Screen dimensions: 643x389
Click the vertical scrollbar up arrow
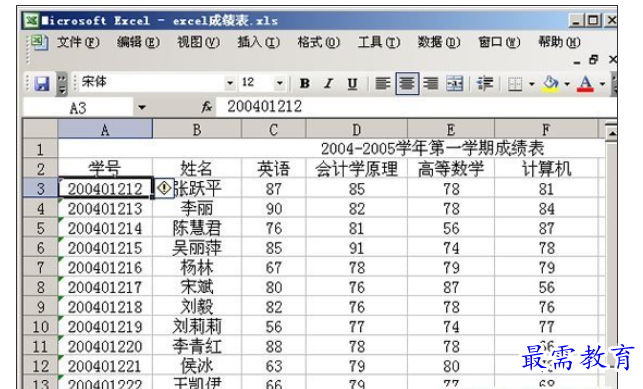pos(611,134)
